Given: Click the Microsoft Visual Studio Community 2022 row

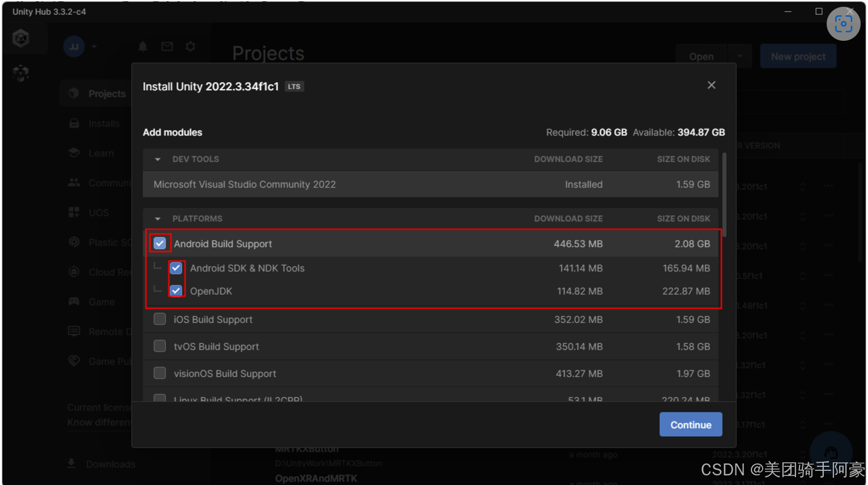Looking at the screenshot, I should pos(431,184).
